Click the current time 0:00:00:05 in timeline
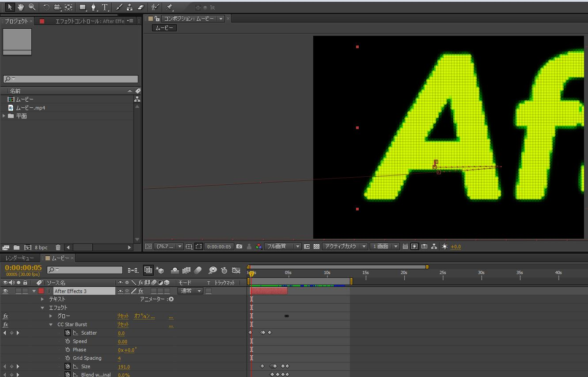The image size is (588, 377). pyautogui.click(x=23, y=268)
